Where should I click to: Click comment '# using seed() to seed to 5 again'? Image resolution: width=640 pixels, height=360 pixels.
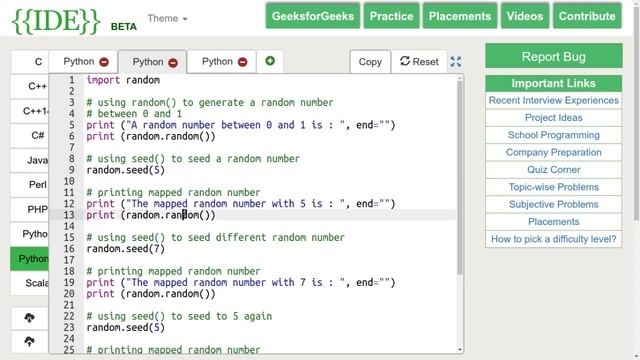pos(179,316)
